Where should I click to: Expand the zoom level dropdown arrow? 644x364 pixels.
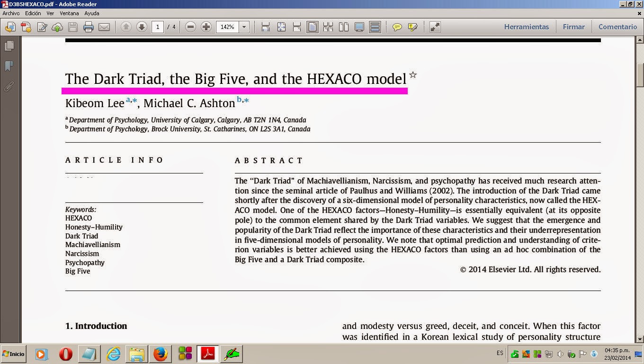pos(244,27)
